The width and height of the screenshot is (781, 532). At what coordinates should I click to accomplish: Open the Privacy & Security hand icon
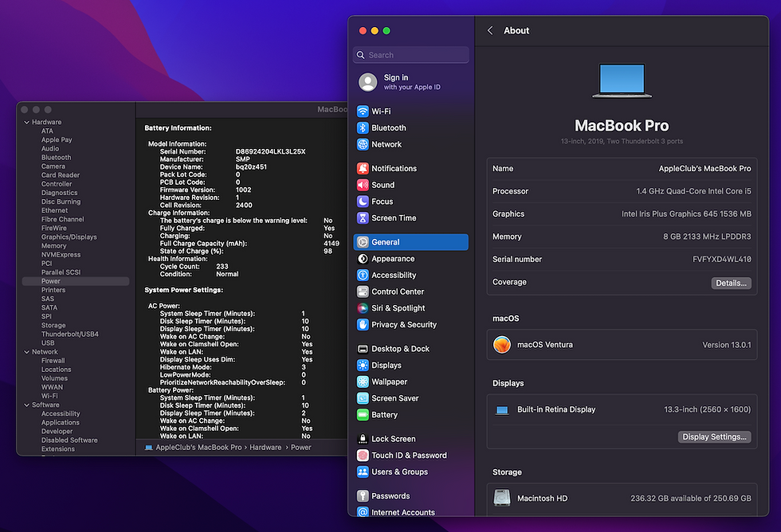click(x=363, y=324)
